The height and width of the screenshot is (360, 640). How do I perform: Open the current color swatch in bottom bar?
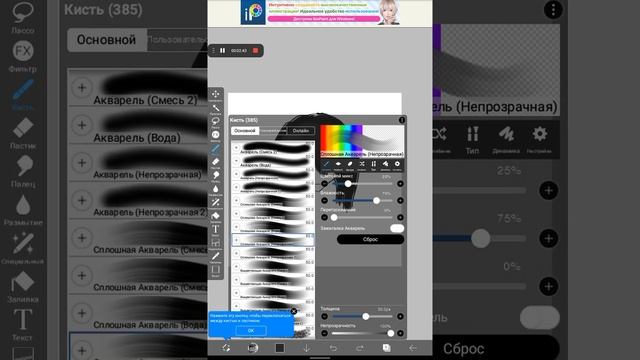280,348
